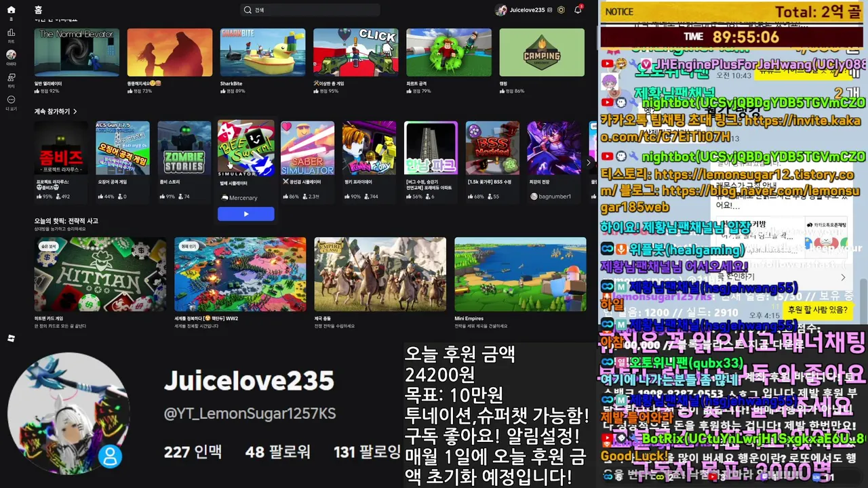Go to the Home (홈) sidebar icon
The width and height of the screenshot is (868, 488).
(x=11, y=10)
